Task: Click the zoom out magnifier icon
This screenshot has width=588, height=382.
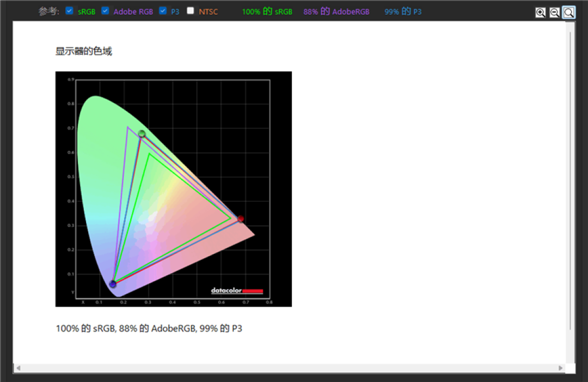Action: pyautogui.click(x=555, y=13)
